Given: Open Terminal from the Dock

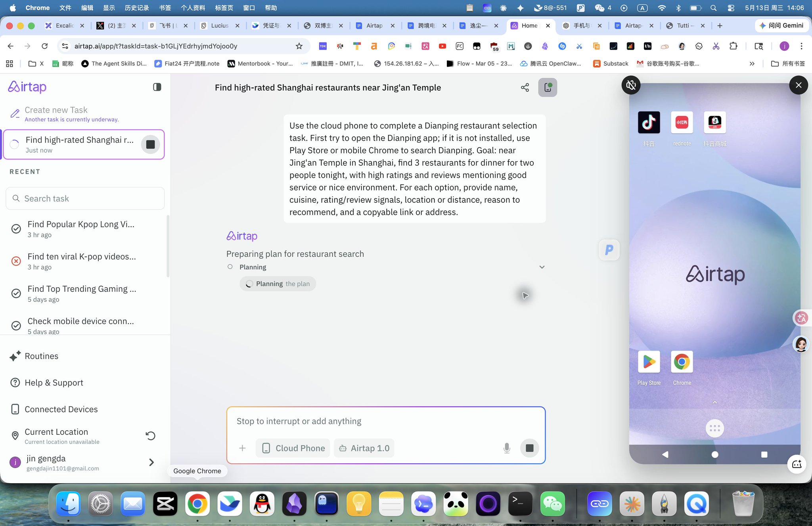Looking at the screenshot, I should (x=520, y=504).
